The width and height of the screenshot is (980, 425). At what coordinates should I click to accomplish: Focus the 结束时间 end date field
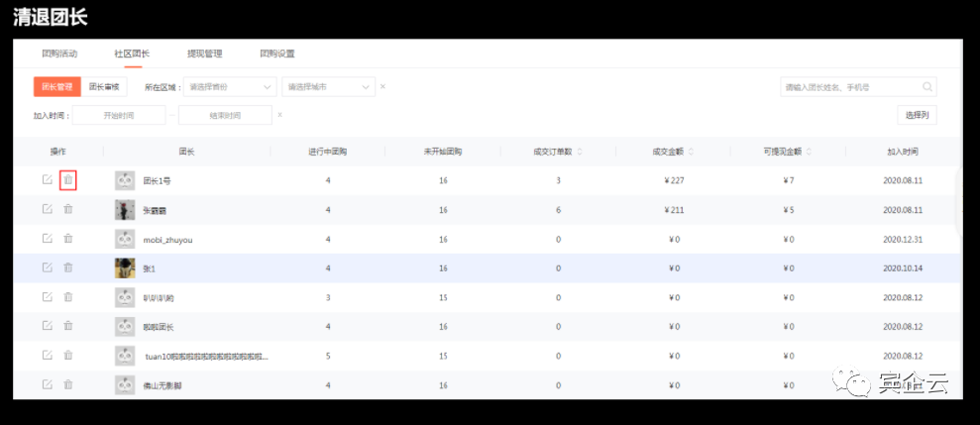coord(225,115)
